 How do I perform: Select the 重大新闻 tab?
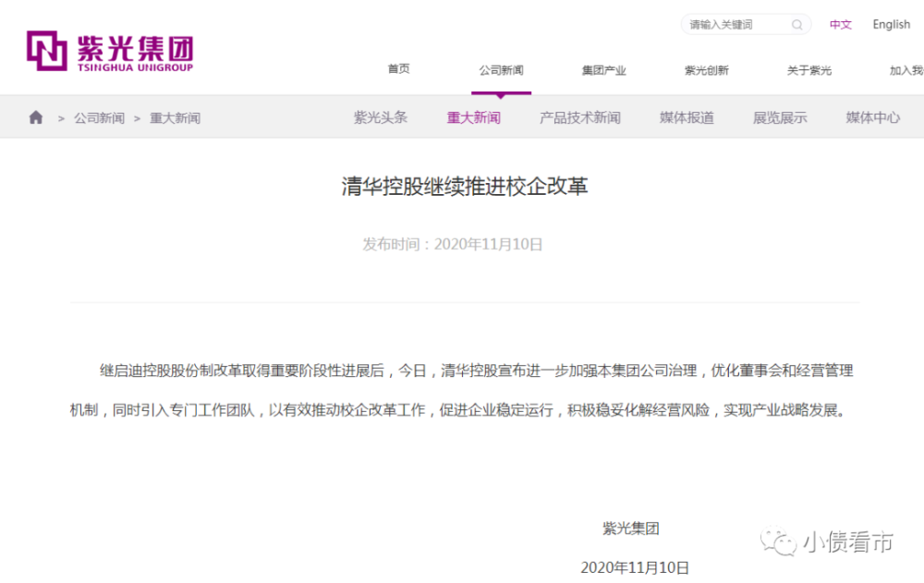click(x=474, y=117)
